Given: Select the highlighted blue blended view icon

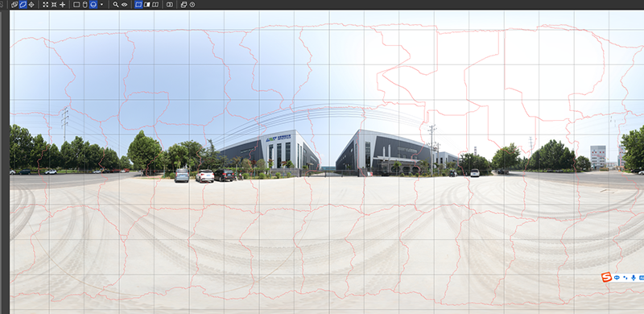Looking at the screenshot, I should point(138,5).
